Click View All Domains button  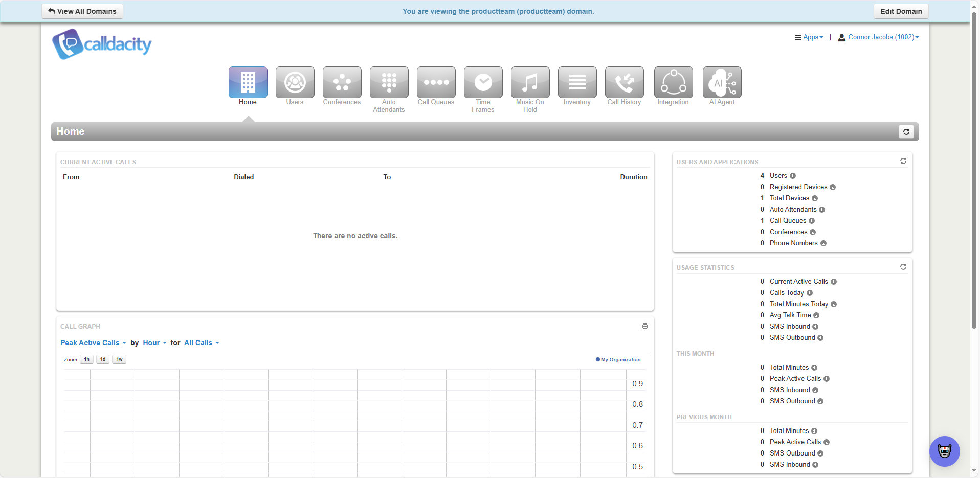(82, 11)
